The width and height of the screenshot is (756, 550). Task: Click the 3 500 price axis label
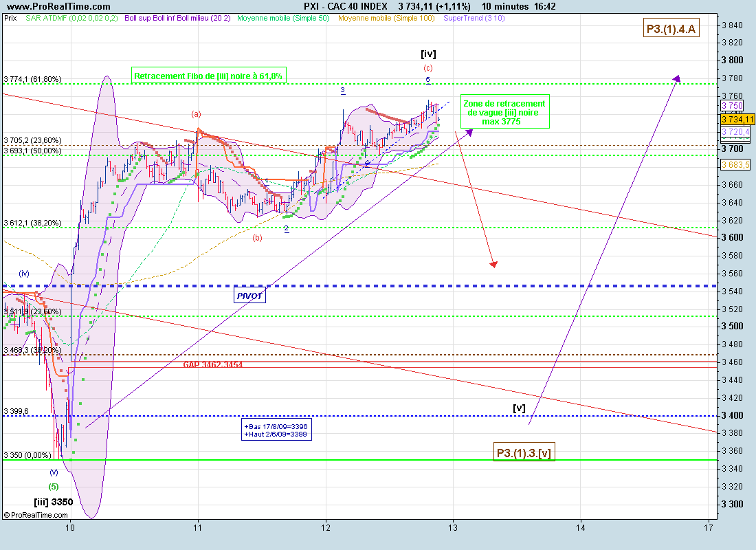(733, 326)
